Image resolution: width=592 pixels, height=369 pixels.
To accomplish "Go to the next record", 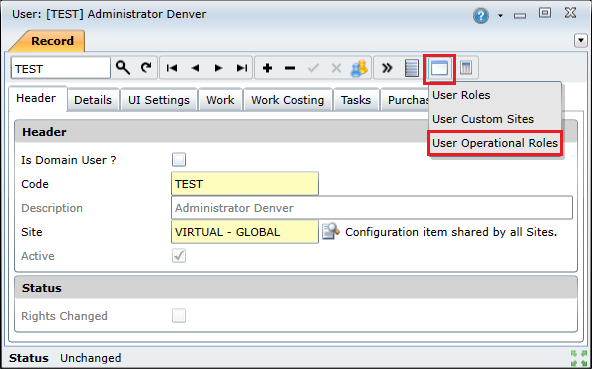I will click(218, 68).
